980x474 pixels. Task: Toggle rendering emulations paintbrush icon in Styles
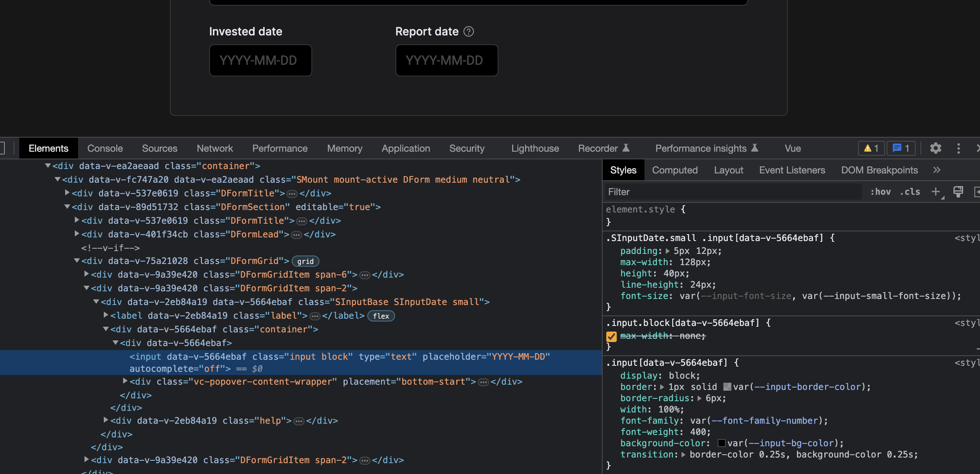click(x=958, y=192)
